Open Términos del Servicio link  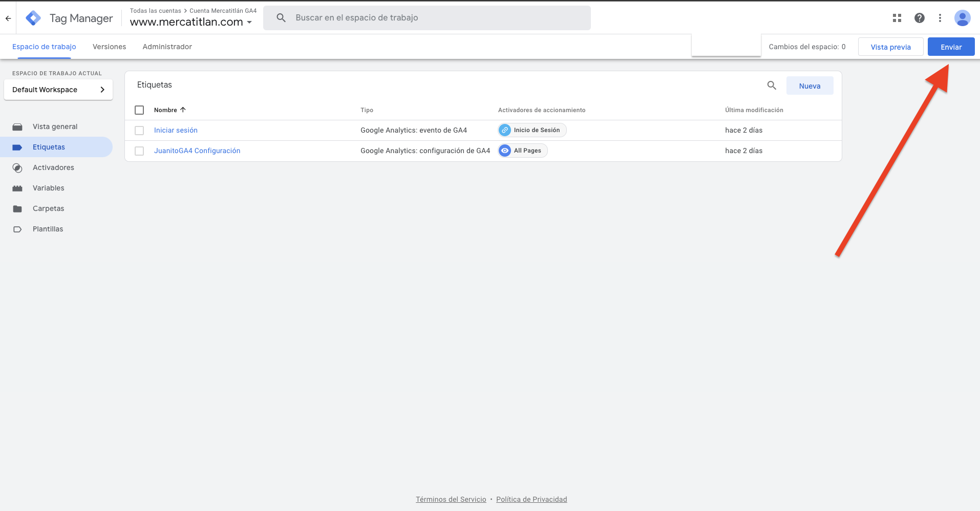[x=451, y=499]
